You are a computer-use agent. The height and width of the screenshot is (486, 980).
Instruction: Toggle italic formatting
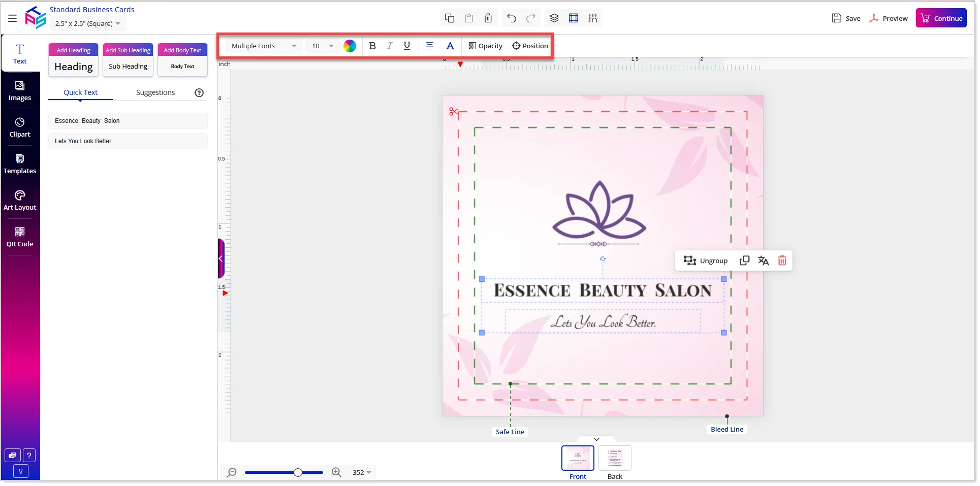390,46
